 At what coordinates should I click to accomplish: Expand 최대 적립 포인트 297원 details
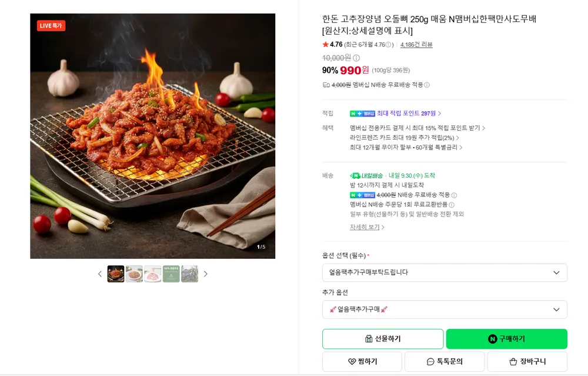point(409,114)
